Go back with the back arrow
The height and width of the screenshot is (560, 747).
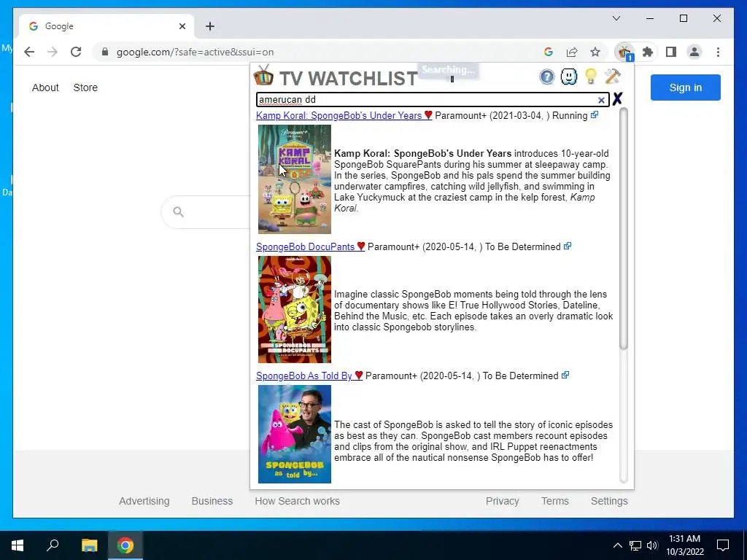(29, 52)
